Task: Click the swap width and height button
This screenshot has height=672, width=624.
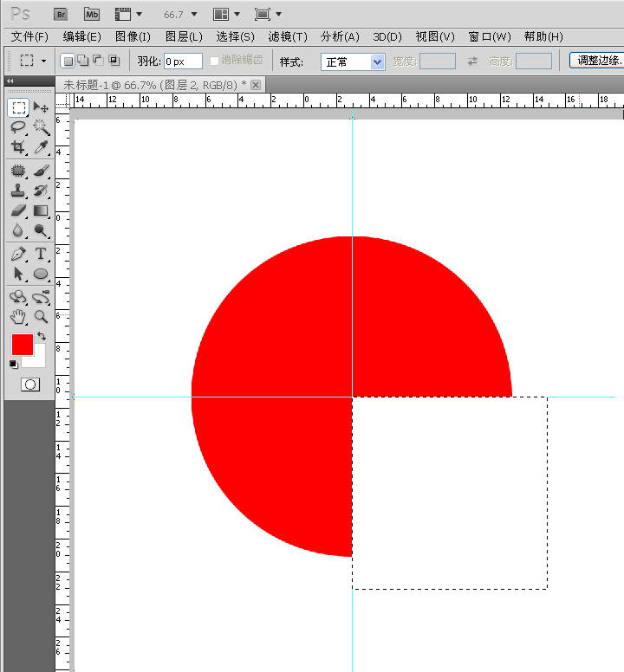Action: click(x=472, y=61)
